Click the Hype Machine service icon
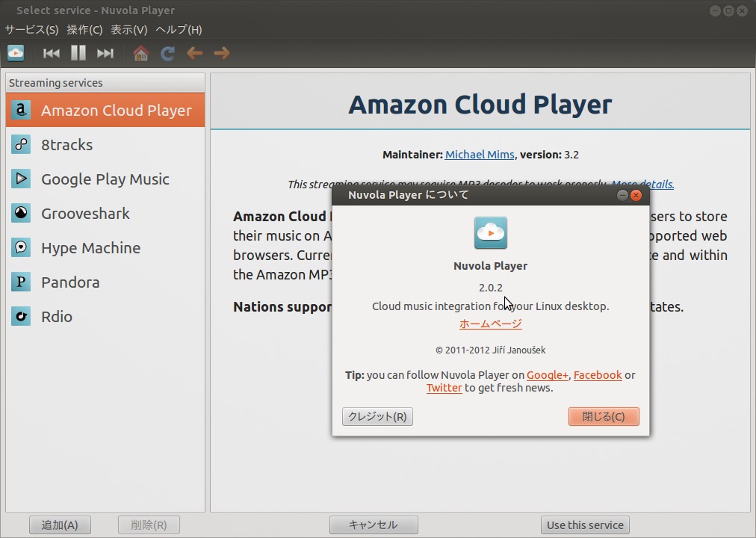This screenshot has height=538, width=756. point(21,248)
